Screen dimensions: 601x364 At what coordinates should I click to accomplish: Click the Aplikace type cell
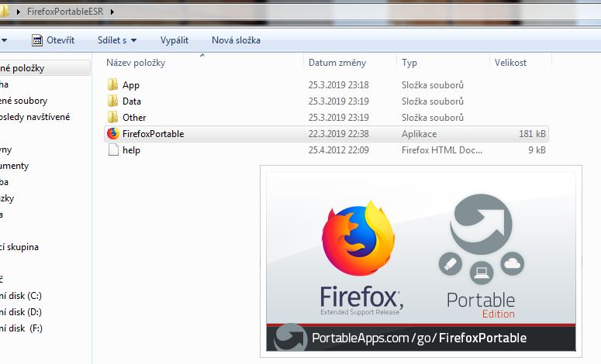[420, 134]
